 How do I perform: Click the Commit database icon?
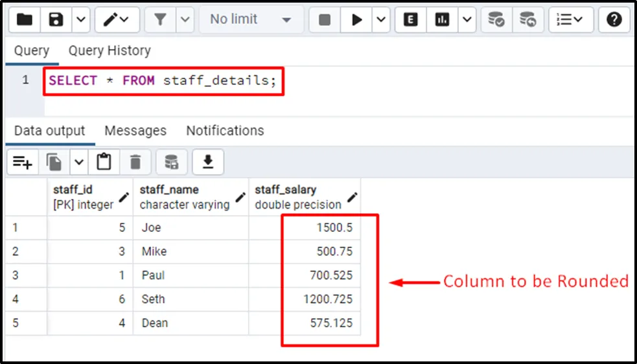pyautogui.click(x=496, y=20)
